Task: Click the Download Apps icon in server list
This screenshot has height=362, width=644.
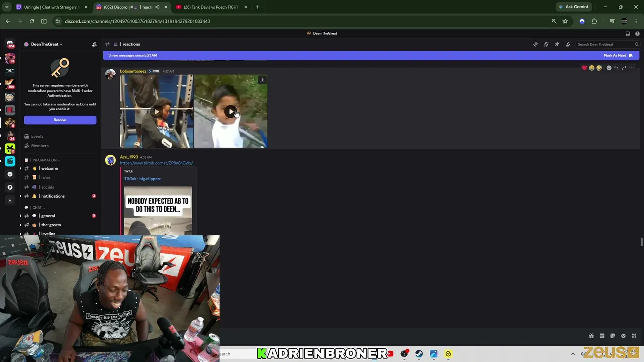Action: point(10,200)
